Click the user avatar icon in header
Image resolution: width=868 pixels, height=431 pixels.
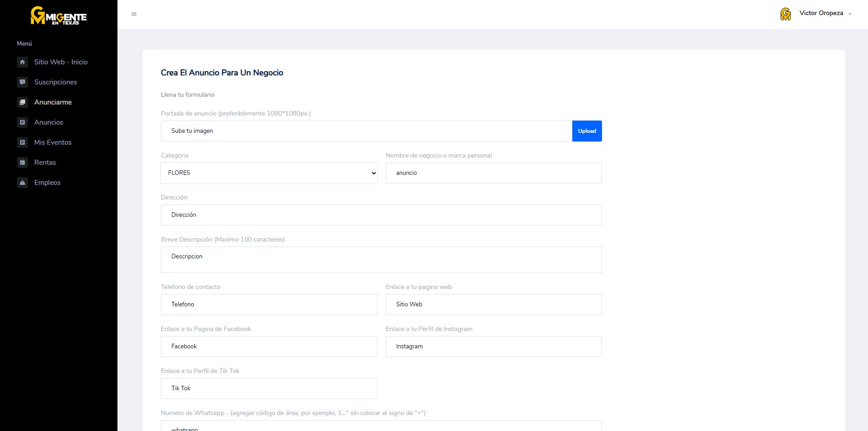coord(785,14)
